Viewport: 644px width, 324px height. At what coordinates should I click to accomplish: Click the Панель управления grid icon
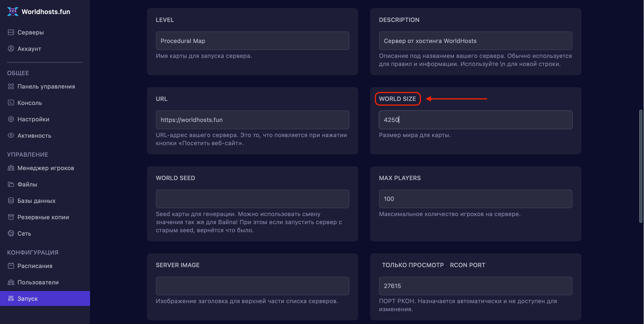click(x=11, y=86)
